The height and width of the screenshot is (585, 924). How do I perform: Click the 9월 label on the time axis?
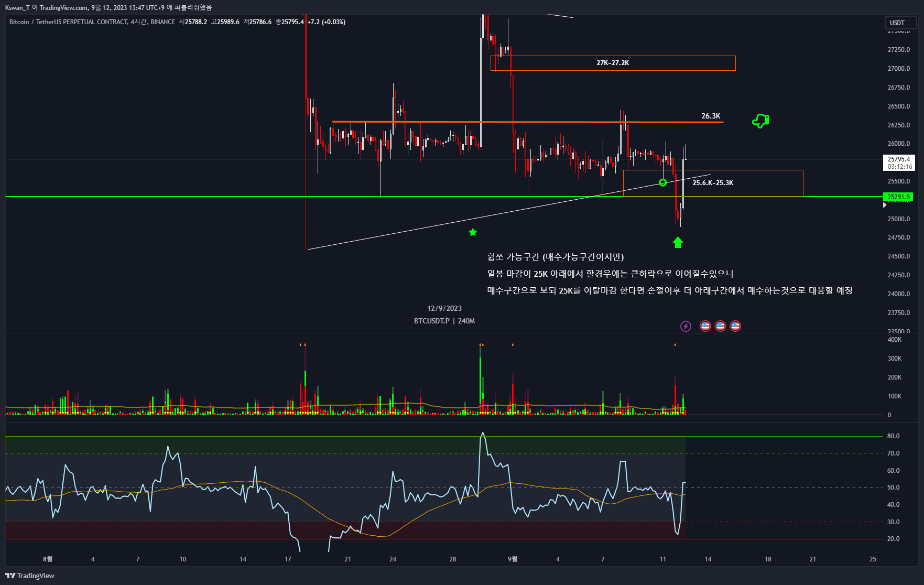[x=513, y=559]
